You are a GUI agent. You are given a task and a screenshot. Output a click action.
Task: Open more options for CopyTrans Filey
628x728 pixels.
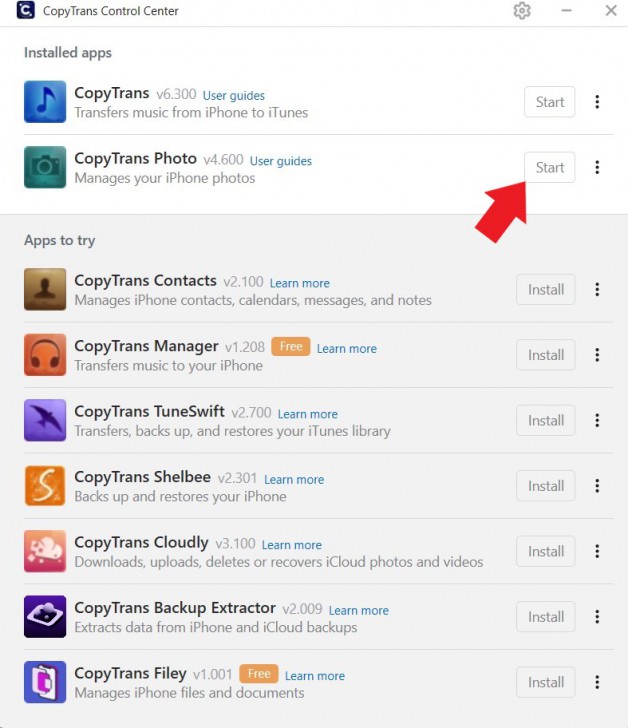(597, 682)
